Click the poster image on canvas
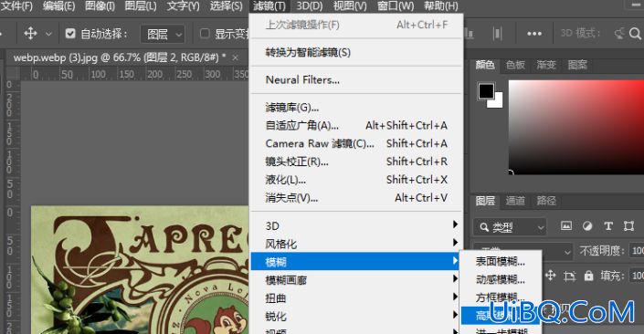The height and width of the screenshot is (334, 644). 140,270
